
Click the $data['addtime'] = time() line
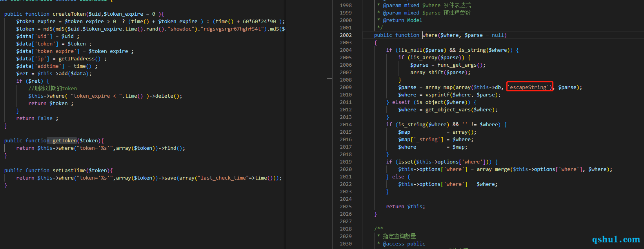click(57, 66)
